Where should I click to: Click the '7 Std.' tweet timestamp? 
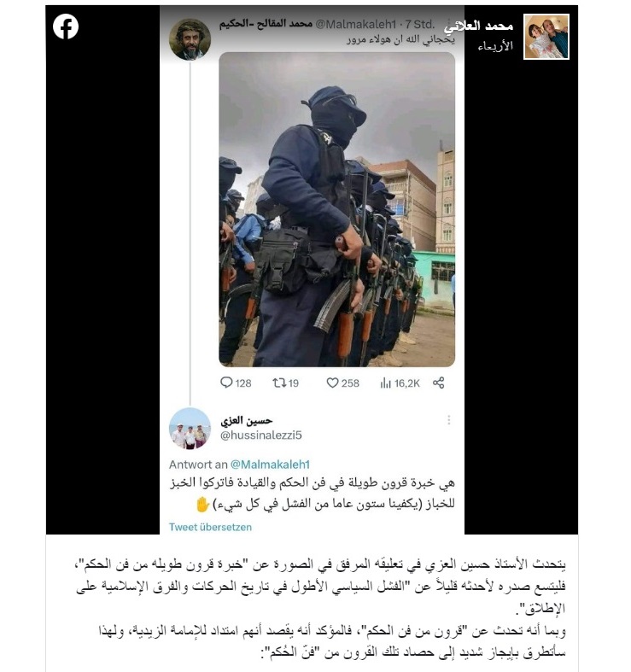(x=420, y=25)
